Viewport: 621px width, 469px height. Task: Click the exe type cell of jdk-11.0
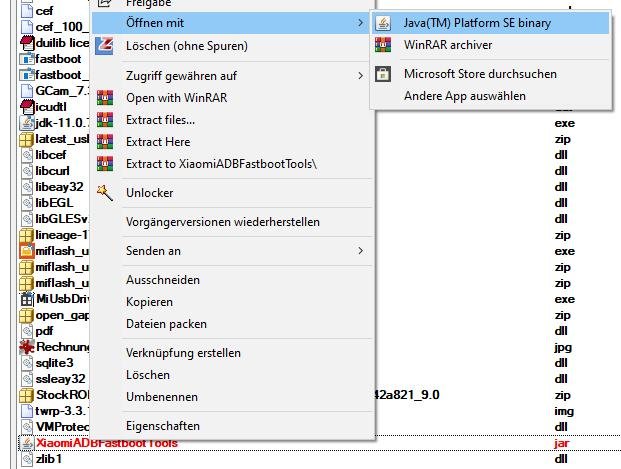[x=565, y=123]
